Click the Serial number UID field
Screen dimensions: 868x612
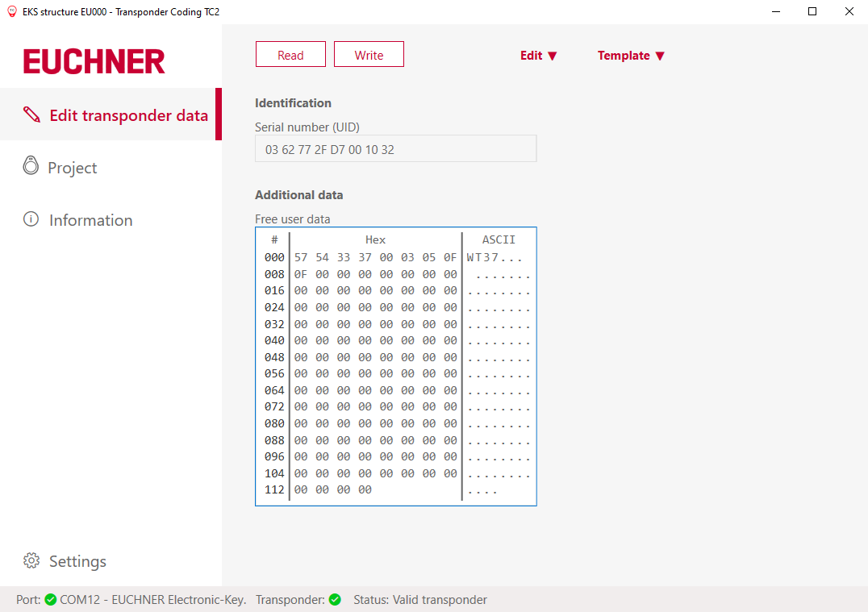click(395, 149)
